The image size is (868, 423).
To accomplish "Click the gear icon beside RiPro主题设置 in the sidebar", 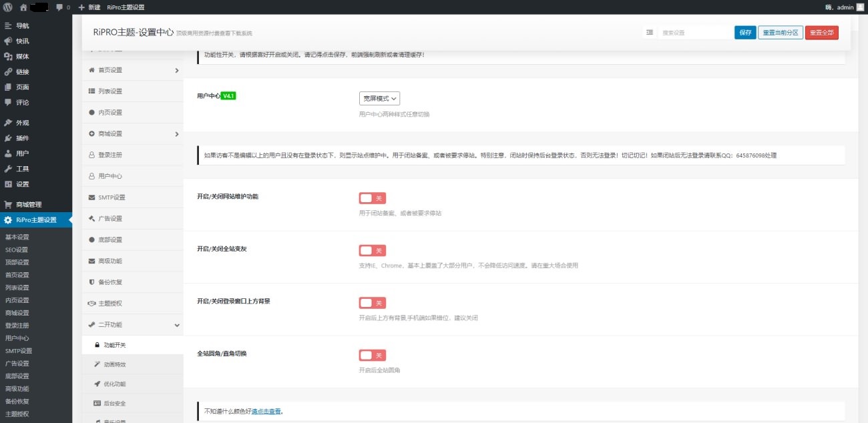I will click(8, 220).
